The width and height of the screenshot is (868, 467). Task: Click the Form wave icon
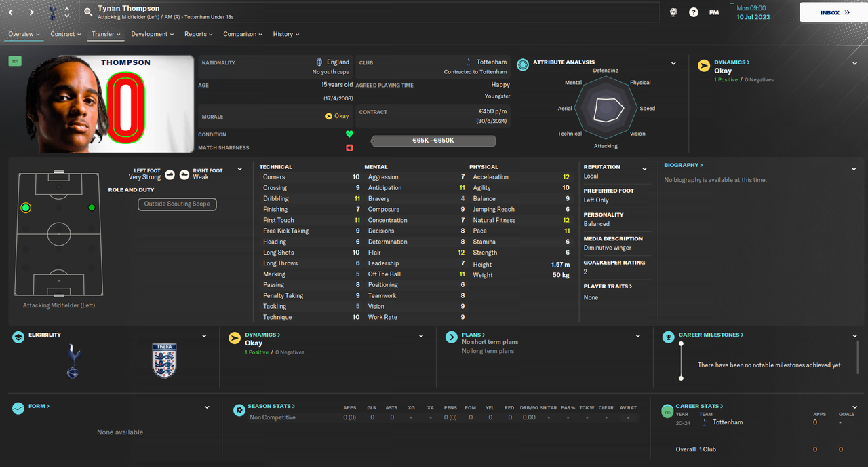pyautogui.click(x=18, y=409)
